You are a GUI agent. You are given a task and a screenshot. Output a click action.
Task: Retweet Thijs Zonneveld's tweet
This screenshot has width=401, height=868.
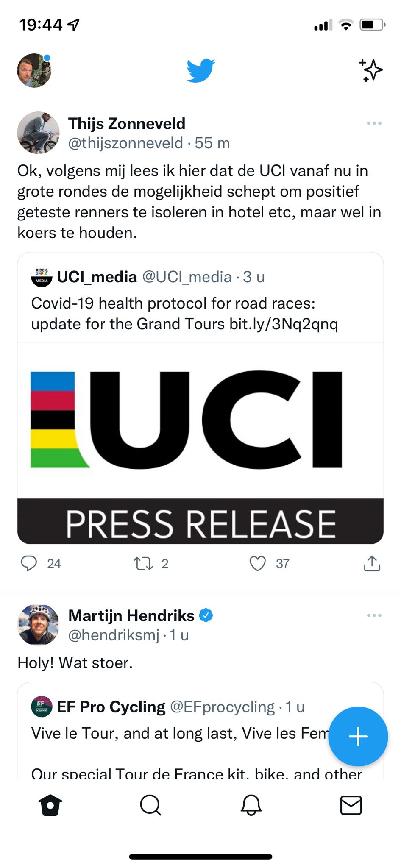(x=143, y=563)
